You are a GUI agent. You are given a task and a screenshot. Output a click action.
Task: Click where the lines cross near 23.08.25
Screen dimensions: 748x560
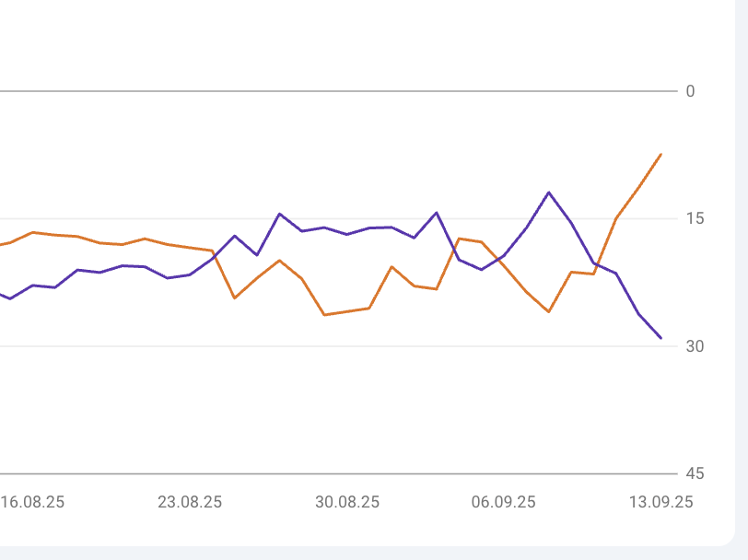pyautogui.click(x=216, y=255)
